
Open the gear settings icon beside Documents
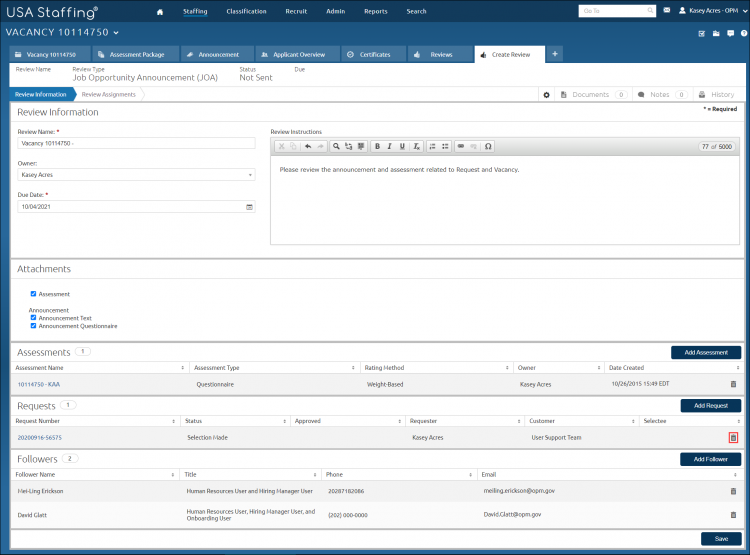tap(546, 95)
